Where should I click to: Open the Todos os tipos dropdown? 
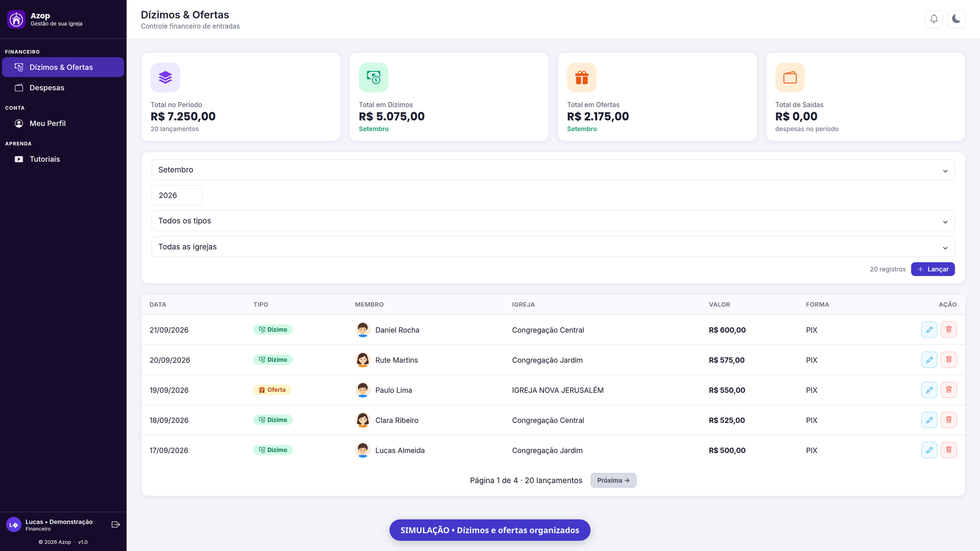pos(553,221)
